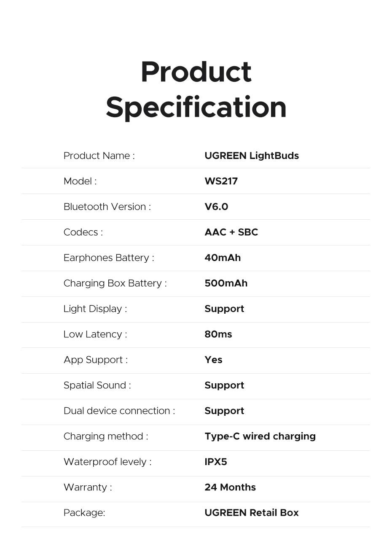Click the Spatial Sound label
The height and width of the screenshot is (557, 392).
[x=97, y=385]
